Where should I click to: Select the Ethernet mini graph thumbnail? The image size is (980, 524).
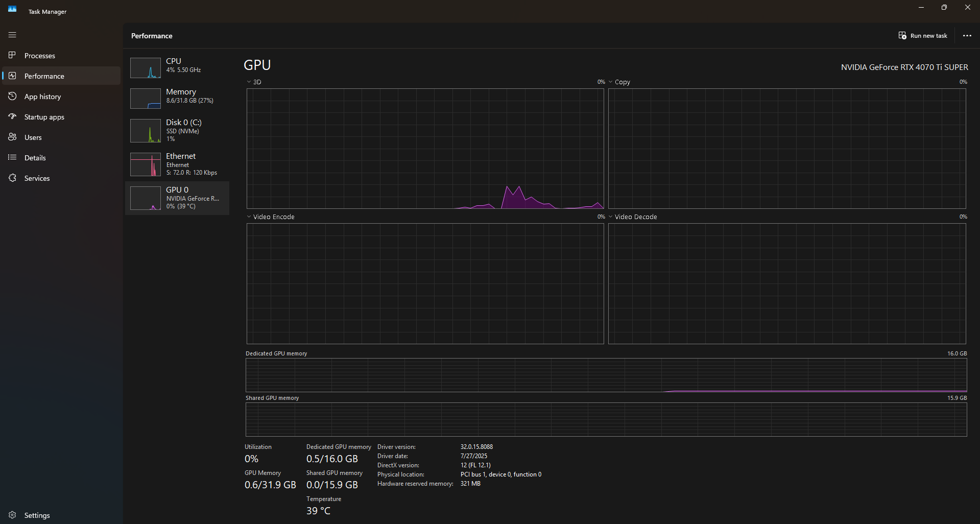coord(146,164)
